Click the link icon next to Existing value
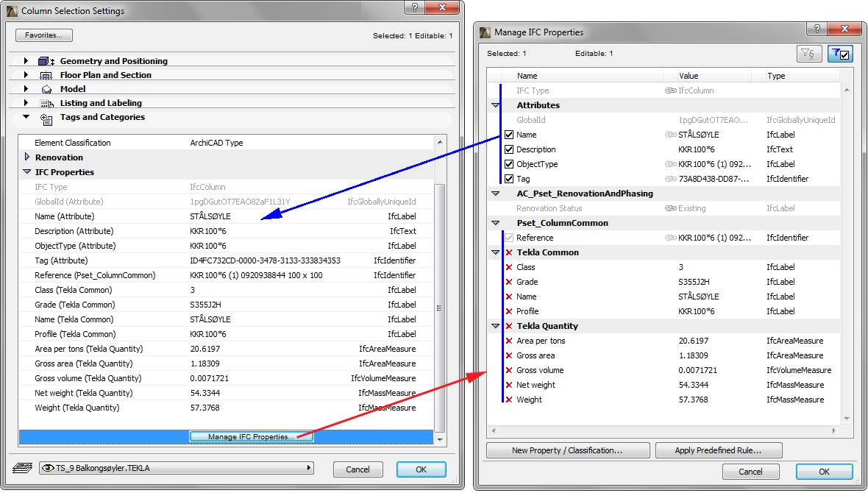The width and height of the screenshot is (868, 493). click(670, 208)
